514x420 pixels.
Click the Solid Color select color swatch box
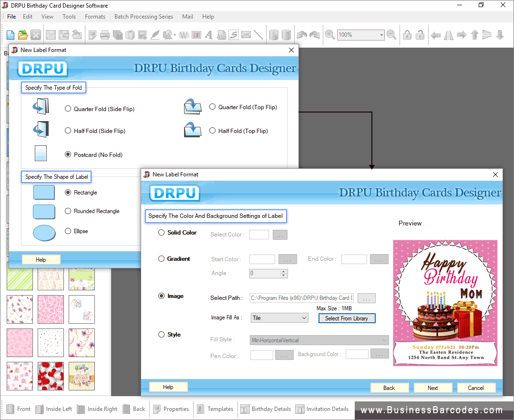point(259,235)
